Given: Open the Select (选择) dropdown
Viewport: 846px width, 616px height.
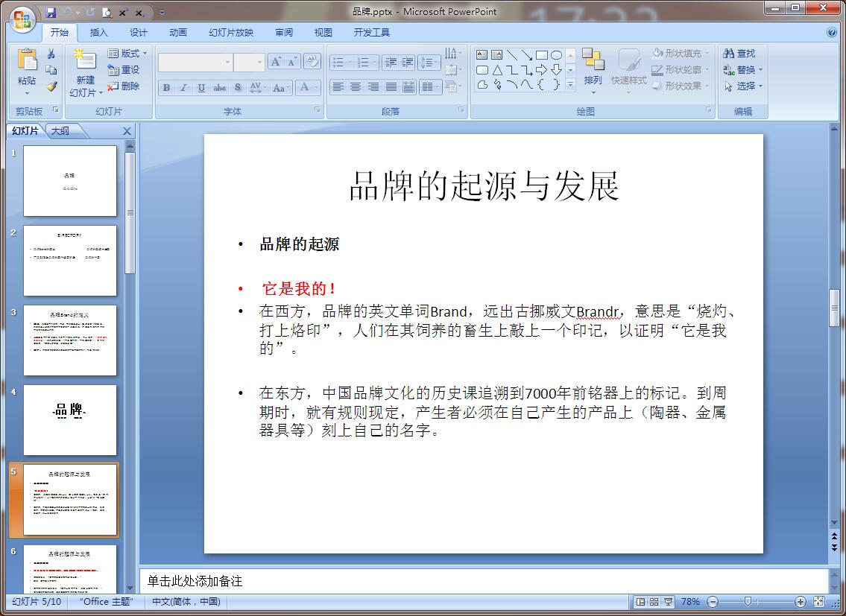Looking at the screenshot, I should pos(743,86).
